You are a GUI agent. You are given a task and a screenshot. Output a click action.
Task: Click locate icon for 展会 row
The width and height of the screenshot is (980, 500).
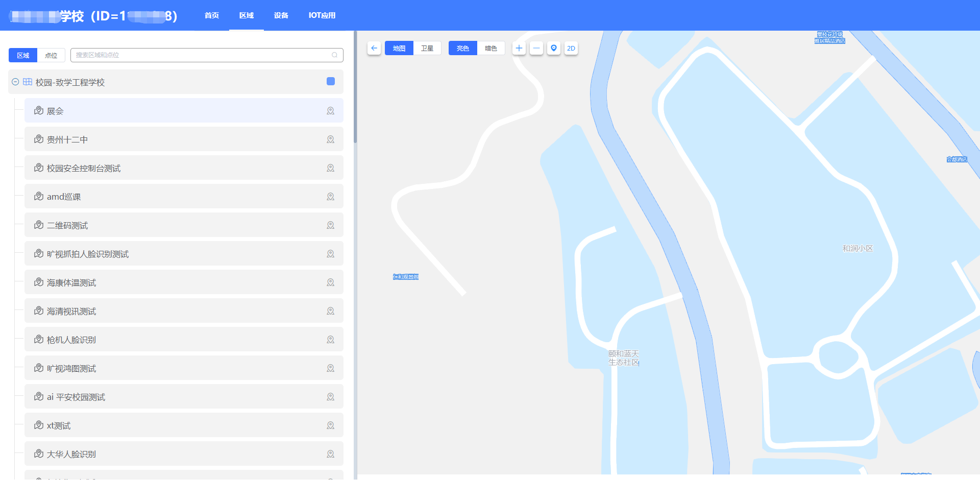pyautogui.click(x=330, y=111)
